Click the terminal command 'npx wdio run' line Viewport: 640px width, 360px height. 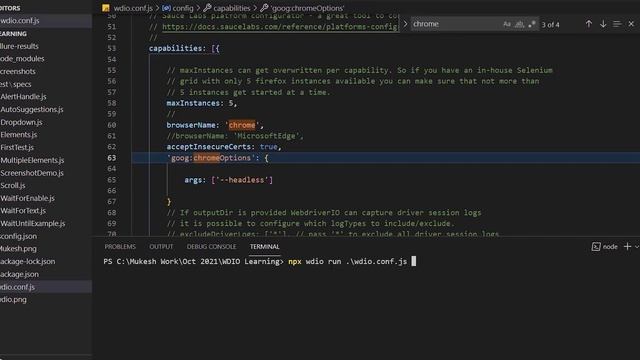[259, 261]
